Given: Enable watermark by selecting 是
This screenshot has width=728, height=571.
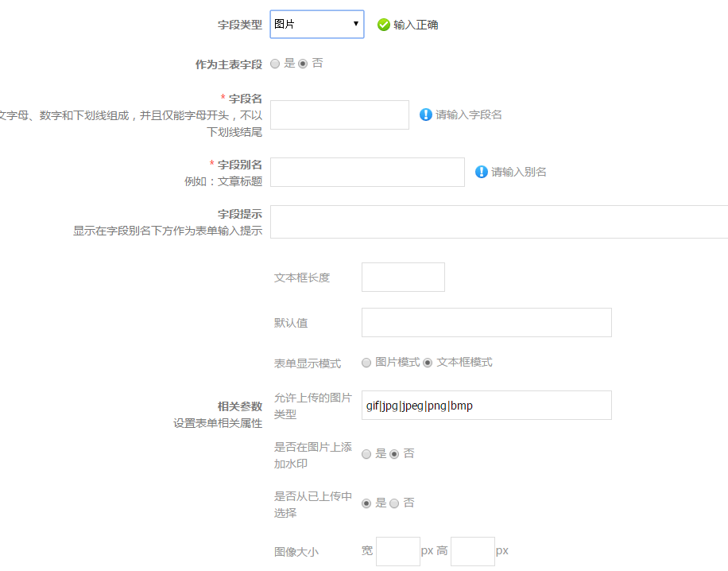Looking at the screenshot, I should pos(366,454).
